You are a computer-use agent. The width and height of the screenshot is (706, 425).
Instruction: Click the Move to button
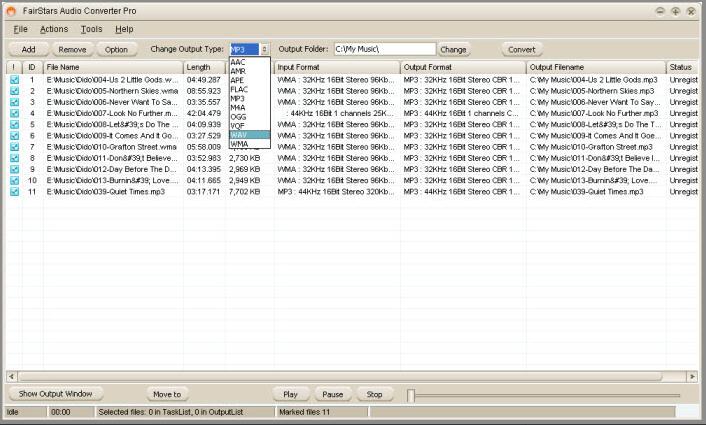167,394
